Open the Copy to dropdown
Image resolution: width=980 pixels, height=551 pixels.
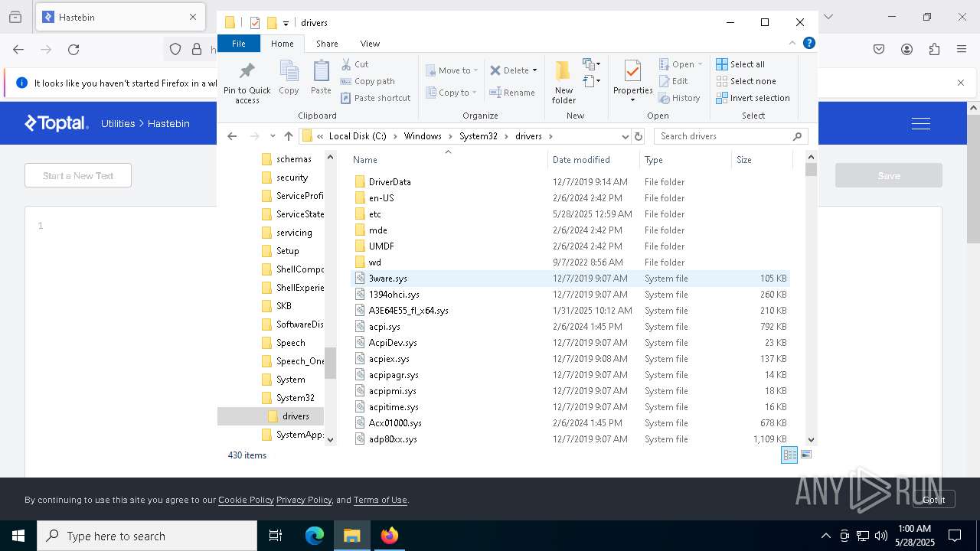pyautogui.click(x=452, y=93)
